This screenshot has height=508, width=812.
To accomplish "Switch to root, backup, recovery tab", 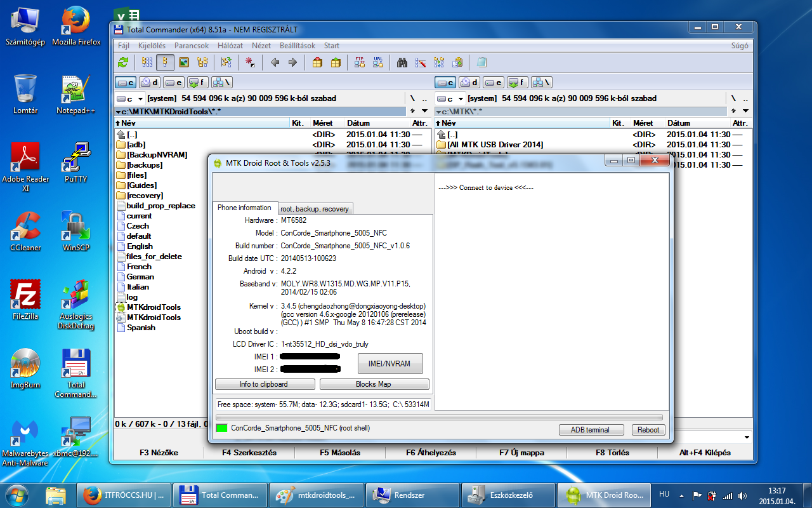I will 315,209.
